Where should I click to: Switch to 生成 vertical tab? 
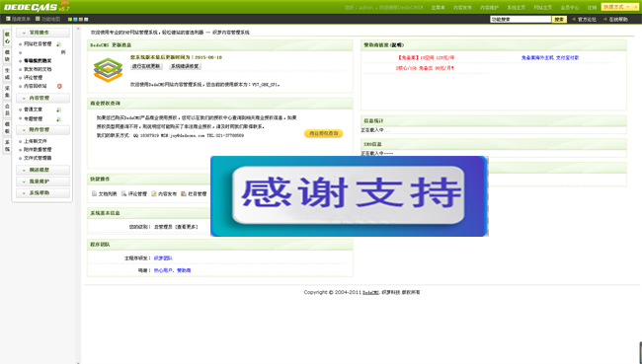[7, 74]
